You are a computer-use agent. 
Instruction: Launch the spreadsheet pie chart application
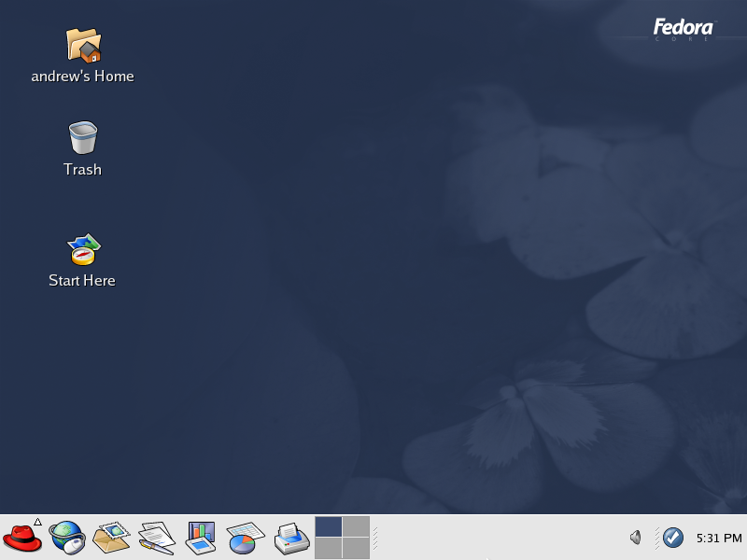(246, 538)
